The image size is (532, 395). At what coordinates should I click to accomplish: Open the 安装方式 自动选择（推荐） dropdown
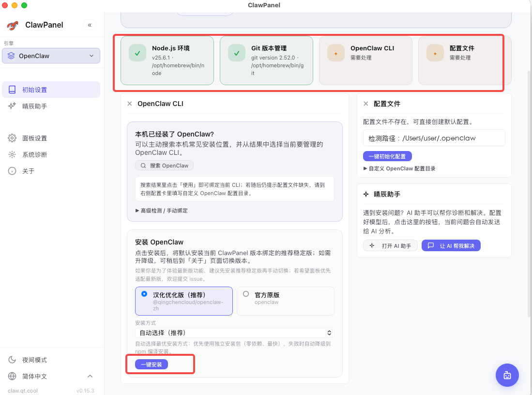point(235,333)
